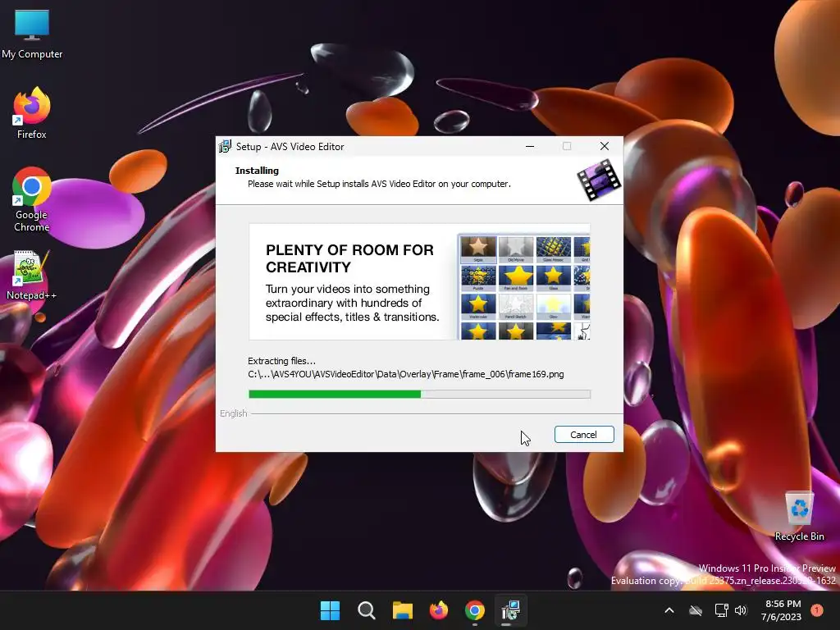Image resolution: width=840 pixels, height=630 pixels.
Task: Open the notification badge in the tray
Action: (817, 610)
